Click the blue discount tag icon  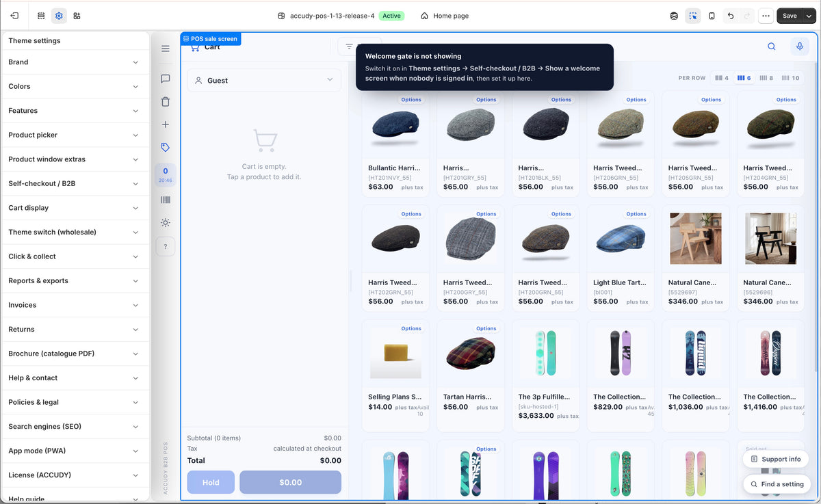click(166, 147)
